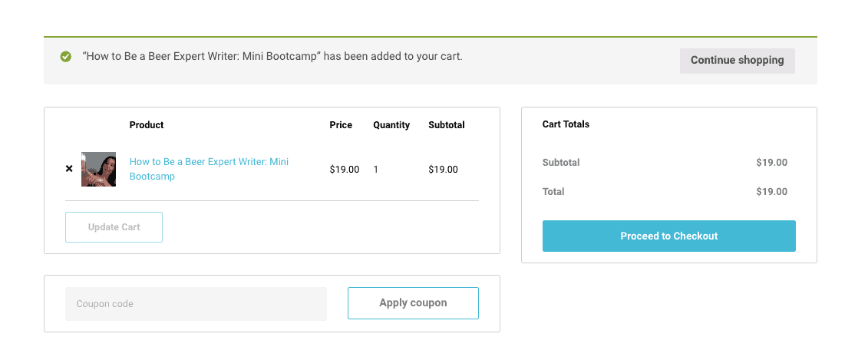Click the Subtotal amount in Cart Totals
The height and width of the screenshot is (337, 868).
(771, 163)
